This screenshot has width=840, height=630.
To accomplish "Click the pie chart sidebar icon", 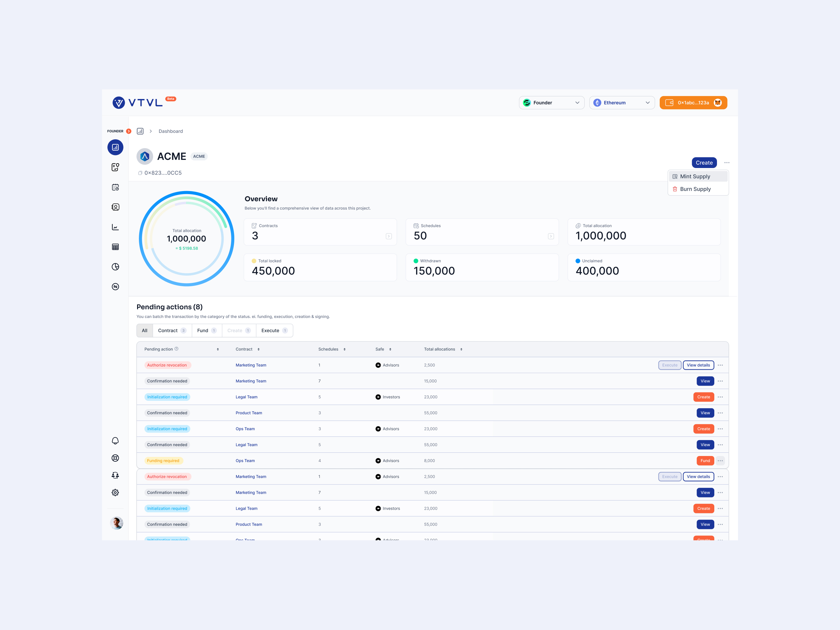I will pyautogui.click(x=115, y=267).
